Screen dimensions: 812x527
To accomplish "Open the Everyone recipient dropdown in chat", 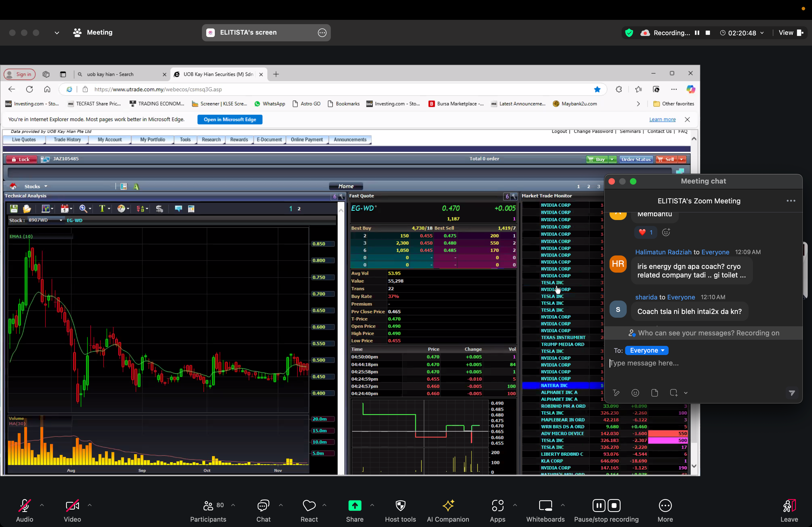I will click(x=647, y=350).
